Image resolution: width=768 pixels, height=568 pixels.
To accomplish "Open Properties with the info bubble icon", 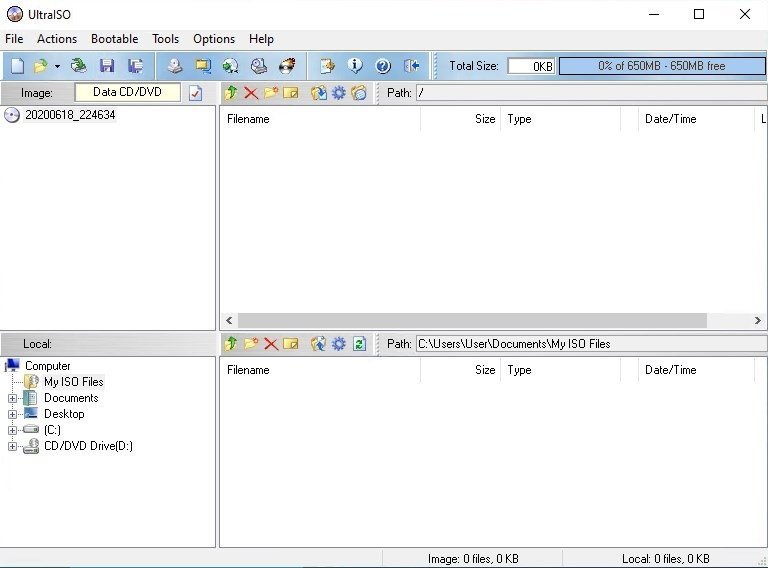I will click(355, 66).
